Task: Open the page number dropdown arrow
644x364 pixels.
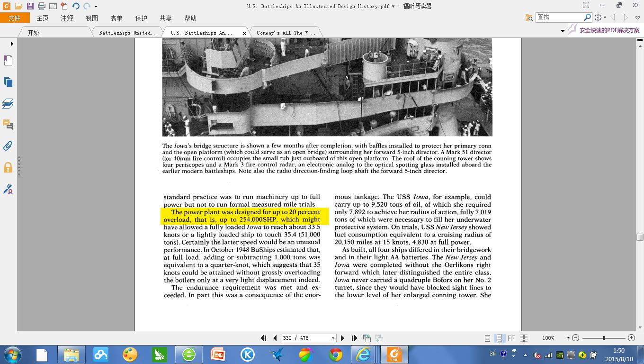Action: 333,338
